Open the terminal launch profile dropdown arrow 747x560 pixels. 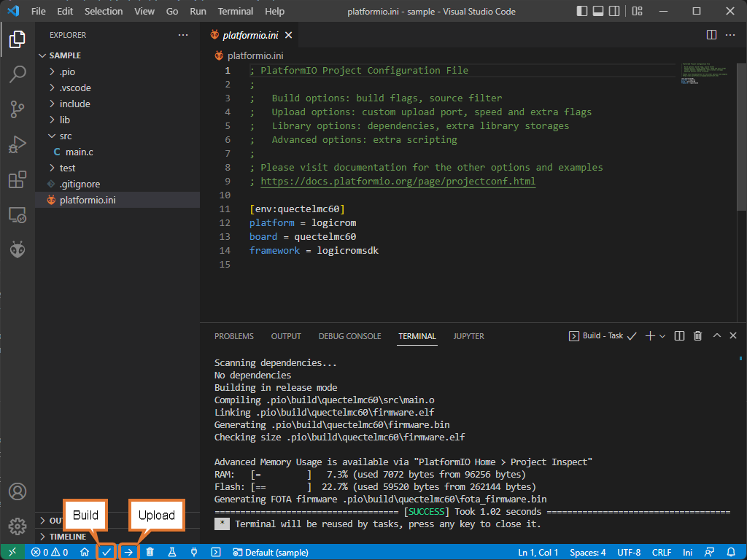coord(662,335)
